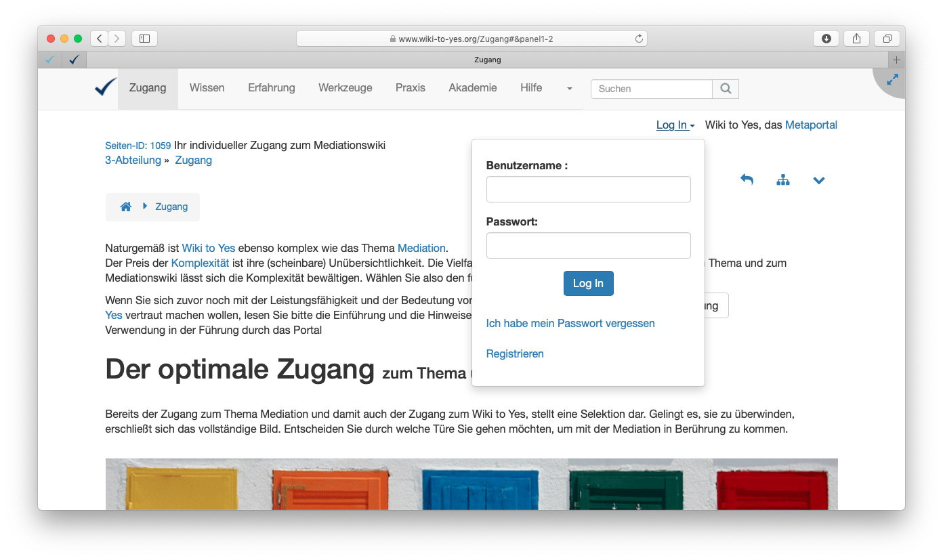Select the Akademie menu item
The image size is (943, 560).
472,88
